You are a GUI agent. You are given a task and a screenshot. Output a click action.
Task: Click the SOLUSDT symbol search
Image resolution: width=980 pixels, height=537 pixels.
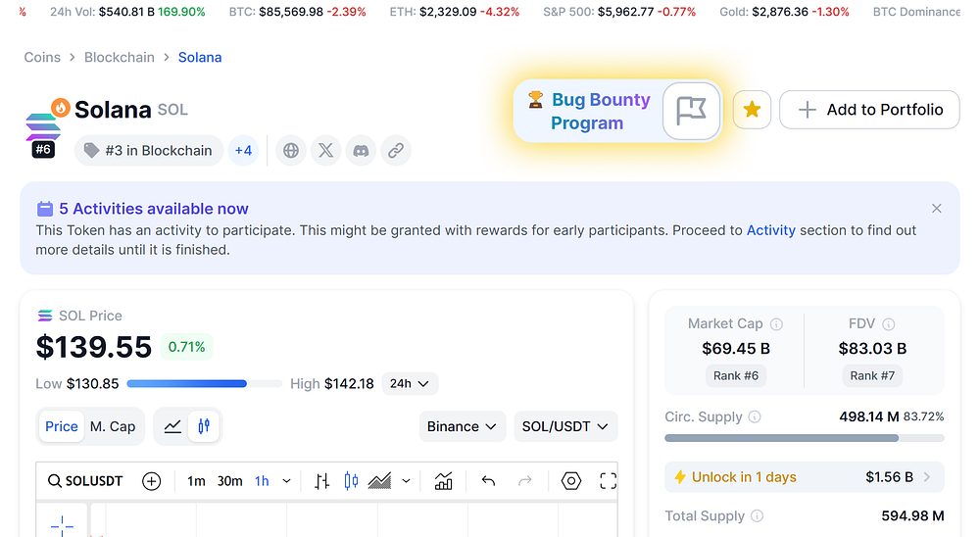click(x=85, y=481)
